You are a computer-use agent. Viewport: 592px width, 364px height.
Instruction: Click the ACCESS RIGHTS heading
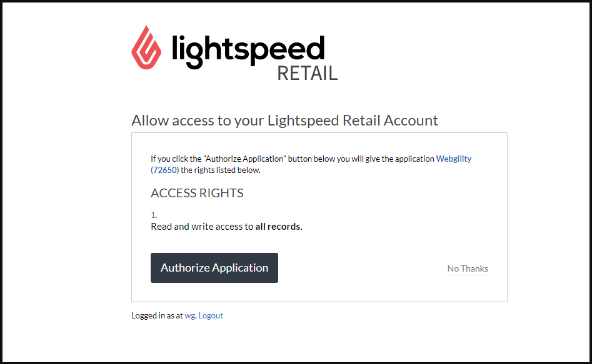(197, 193)
